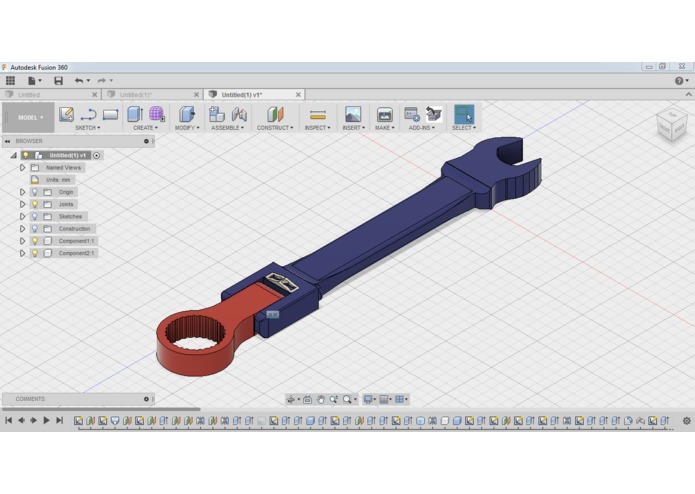Toggle visibility bulb of Joints folder
Image resolution: width=695 pixels, height=494 pixels.
[35, 204]
